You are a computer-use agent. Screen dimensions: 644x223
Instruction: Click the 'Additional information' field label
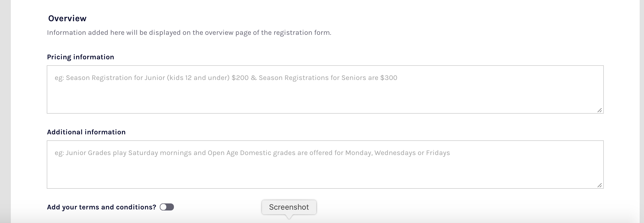pos(86,132)
